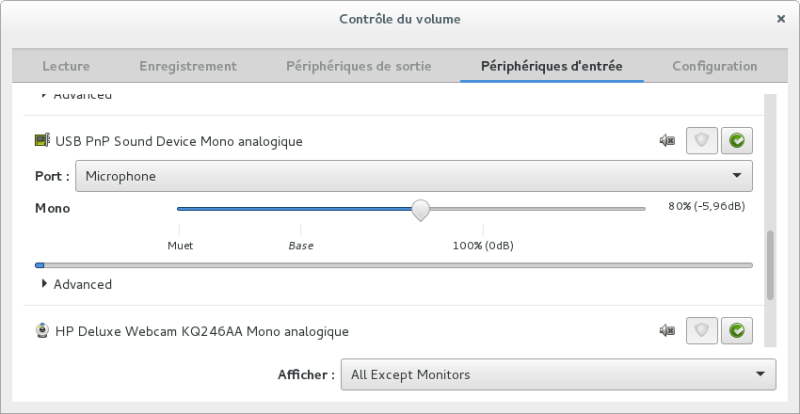Image resolution: width=800 pixels, height=414 pixels.
Task: Open the Port Microphone dropdown
Action: 413,176
